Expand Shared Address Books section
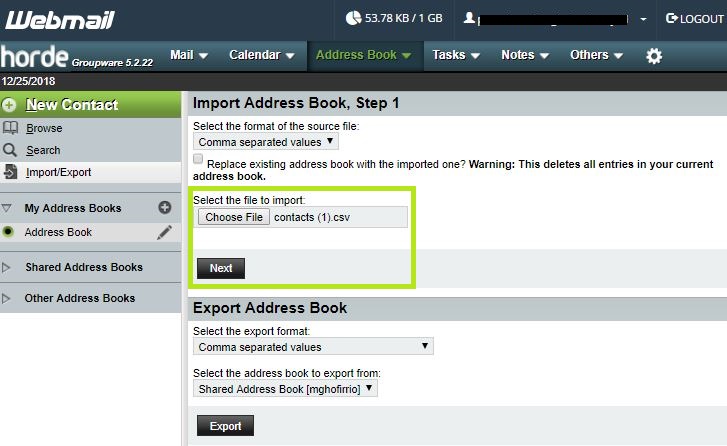Image resolution: width=727 pixels, height=446 pixels. (x=8, y=267)
